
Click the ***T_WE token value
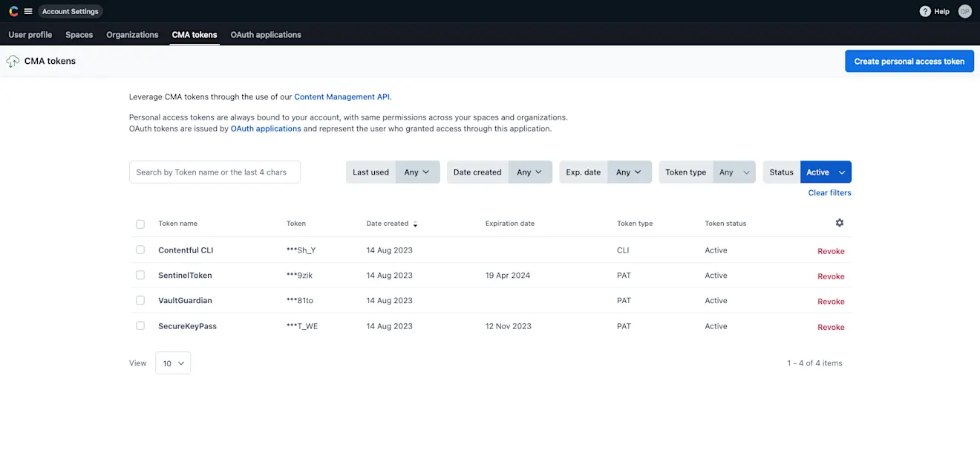coord(302,326)
